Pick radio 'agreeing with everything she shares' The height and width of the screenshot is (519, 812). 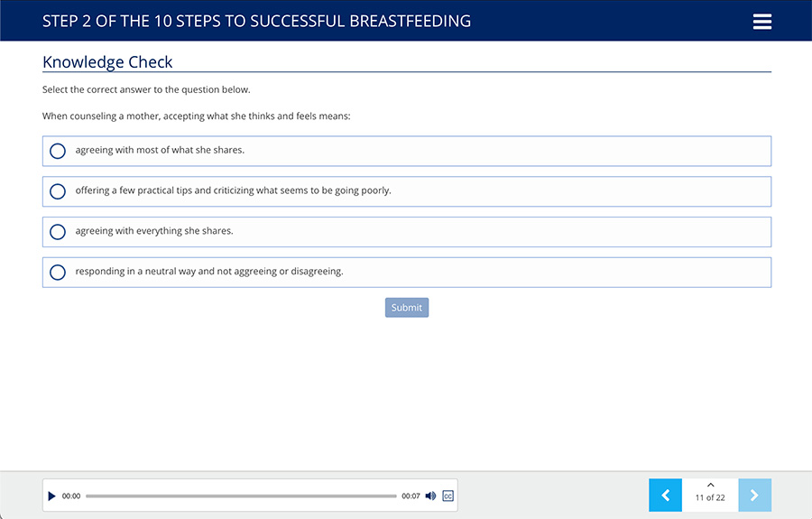click(x=58, y=232)
